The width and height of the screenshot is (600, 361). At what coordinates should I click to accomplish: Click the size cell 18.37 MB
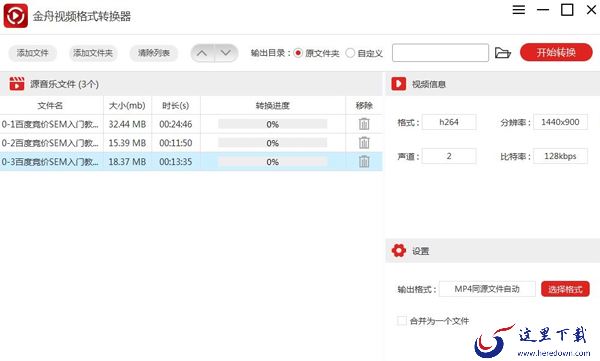tap(127, 162)
